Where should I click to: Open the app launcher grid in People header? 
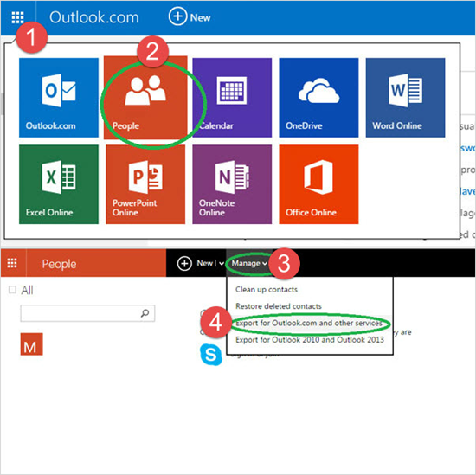12,263
